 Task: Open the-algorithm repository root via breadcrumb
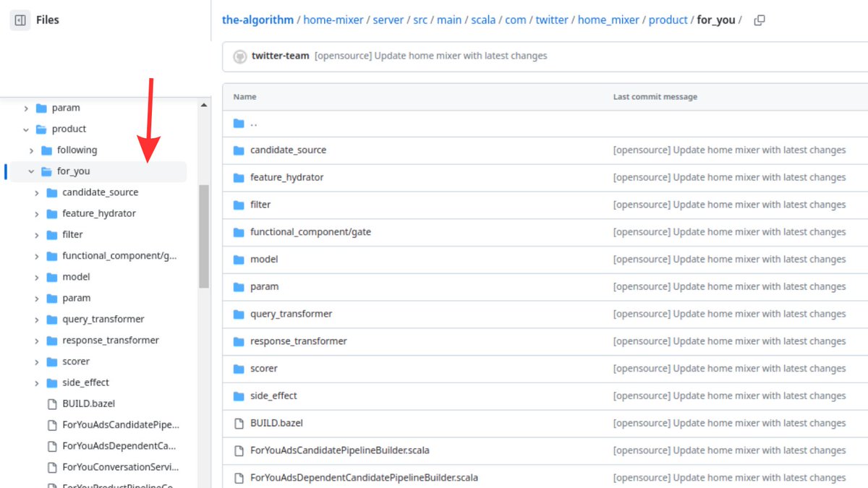coord(258,20)
